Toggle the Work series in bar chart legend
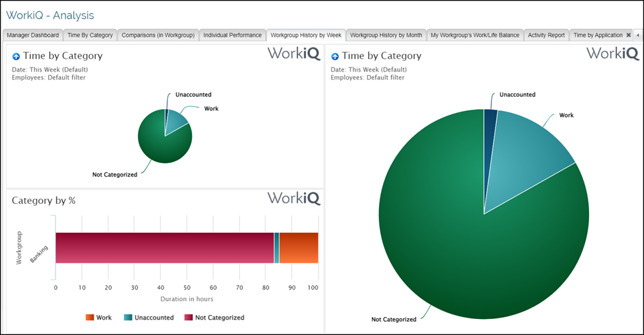Image resolution: width=644 pixels, height=335 pixels. tap(97, 318)
